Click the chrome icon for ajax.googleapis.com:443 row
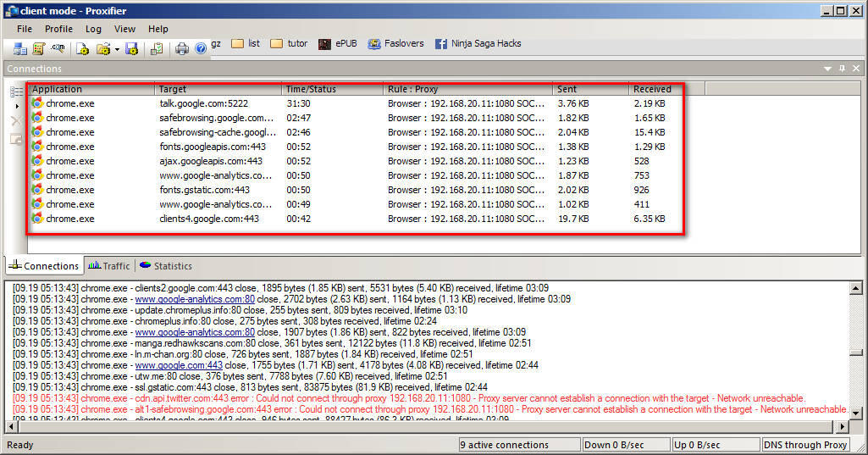 coord(37,161)
